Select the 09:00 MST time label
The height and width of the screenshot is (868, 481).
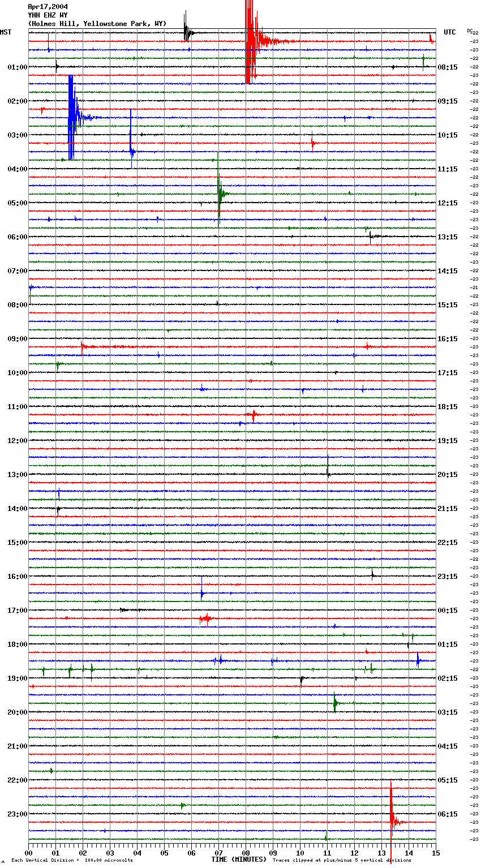point(18,339)
